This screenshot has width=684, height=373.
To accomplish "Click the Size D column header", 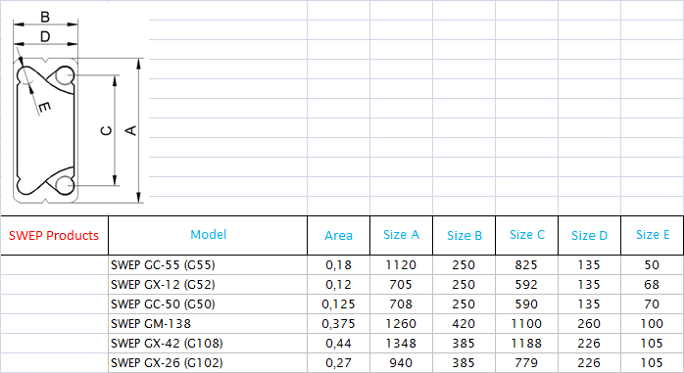I will coord(589,236).
